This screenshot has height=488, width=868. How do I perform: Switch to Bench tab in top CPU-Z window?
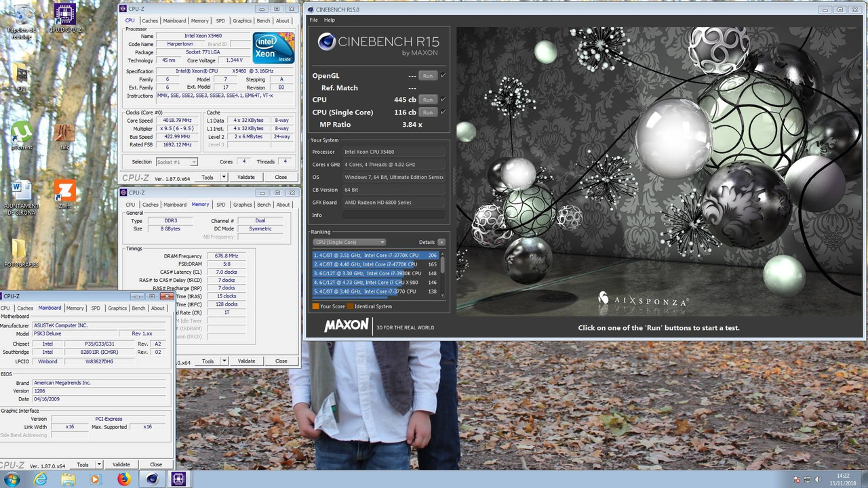263,21
